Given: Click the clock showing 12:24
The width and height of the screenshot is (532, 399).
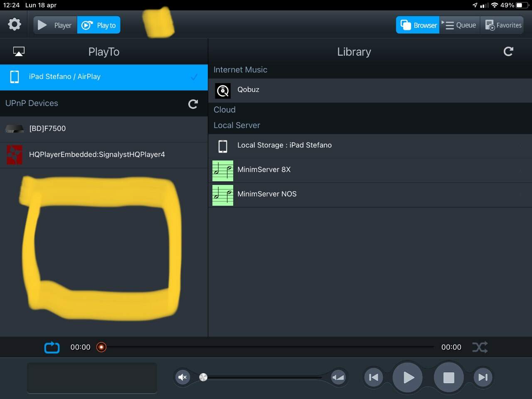Looking at the screenshot, I should coord(11,5).
